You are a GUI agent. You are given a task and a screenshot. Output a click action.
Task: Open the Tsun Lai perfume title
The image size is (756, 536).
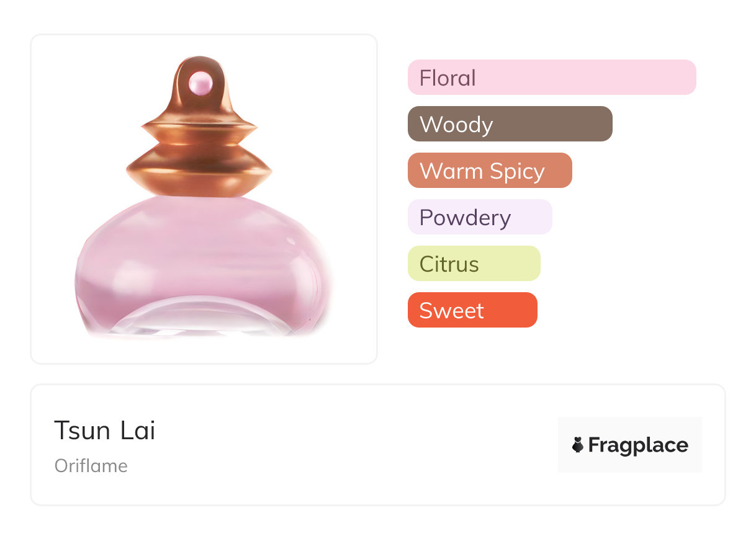(104, 430)
